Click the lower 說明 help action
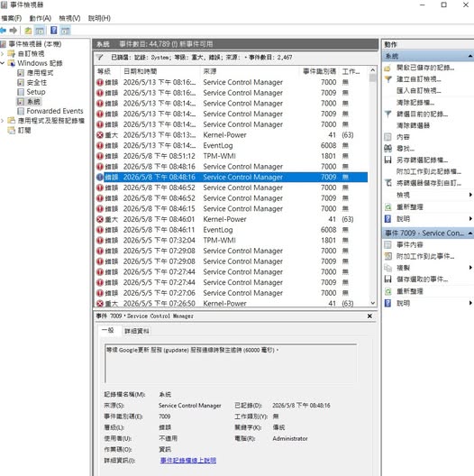Viewport: 474px width, 476px height. (x=403, y=303)
